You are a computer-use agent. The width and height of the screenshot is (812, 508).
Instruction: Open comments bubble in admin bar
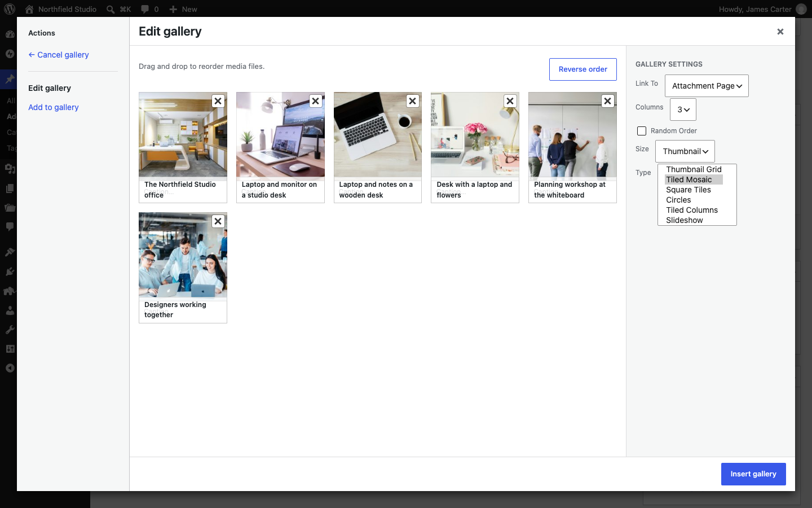(x=149, y=9)
